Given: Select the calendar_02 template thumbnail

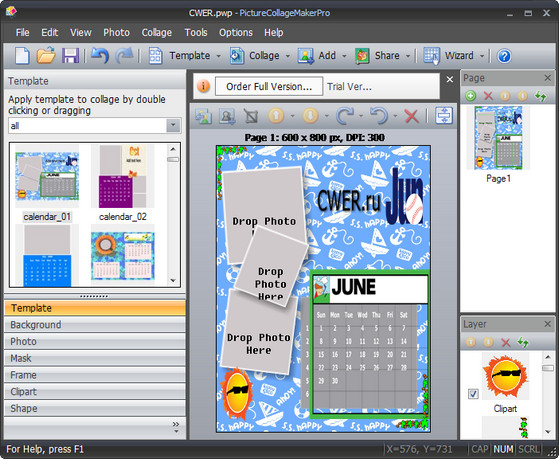Looking at the screenshot, I should tap(123, 176).
